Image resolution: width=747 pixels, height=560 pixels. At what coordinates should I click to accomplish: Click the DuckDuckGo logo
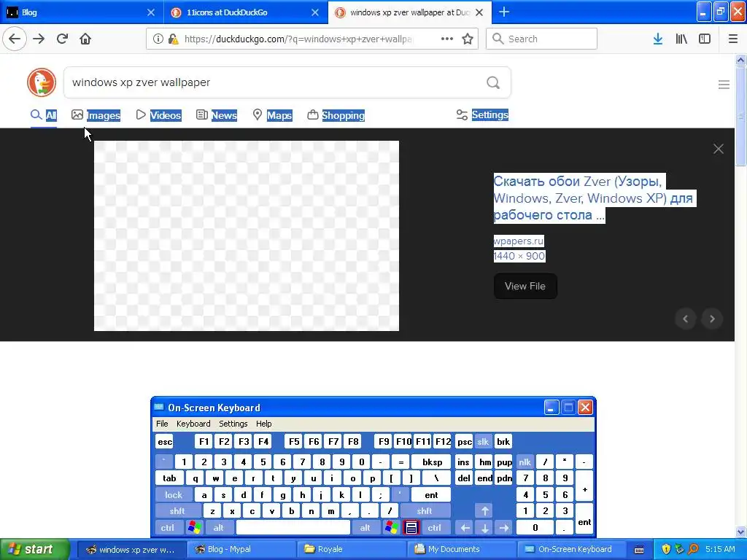click(42, 82)
